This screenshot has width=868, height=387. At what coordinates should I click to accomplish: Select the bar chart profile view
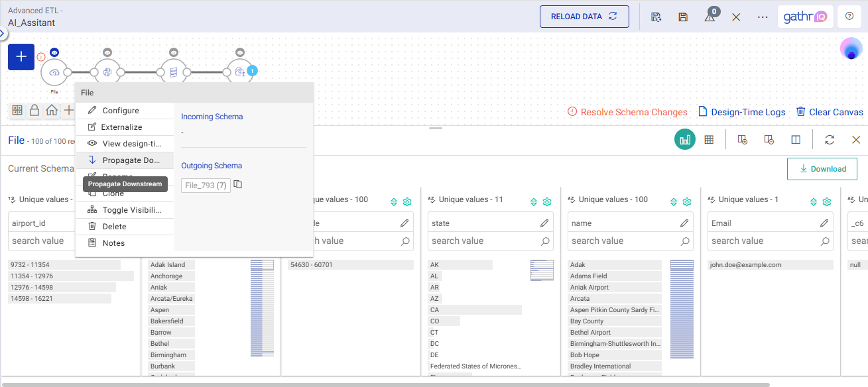coord(685,140)
